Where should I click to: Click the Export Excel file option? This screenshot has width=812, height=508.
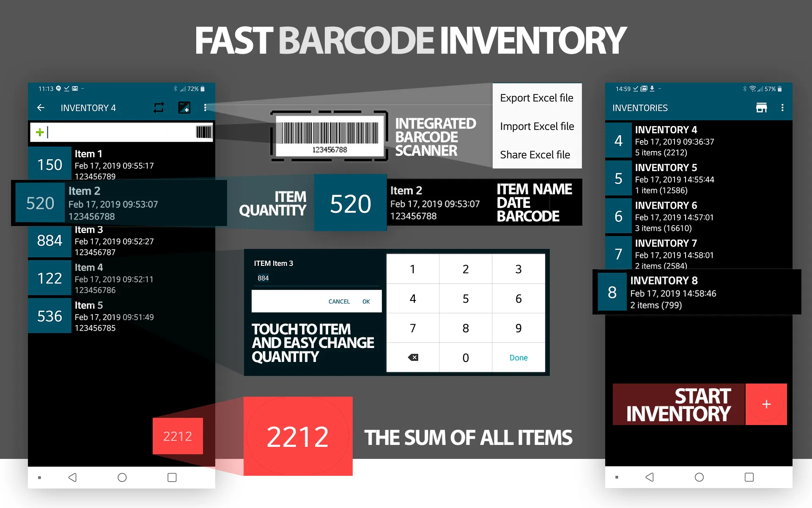(536, 98)
